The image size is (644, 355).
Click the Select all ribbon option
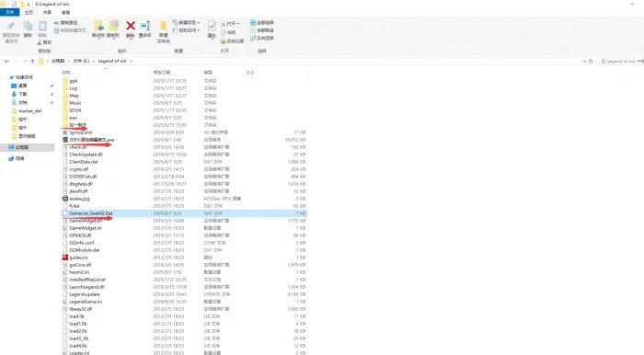point(262,23)
